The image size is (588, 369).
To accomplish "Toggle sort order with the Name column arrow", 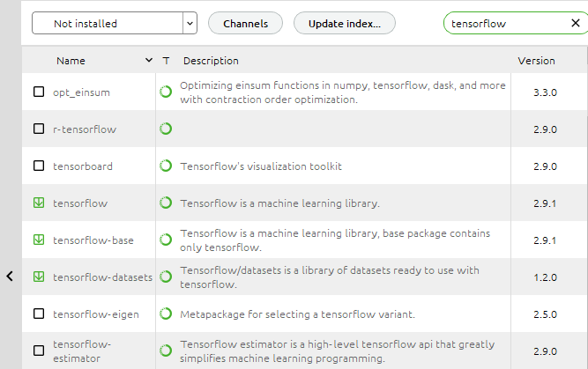I will pyautogui.click(x=149, y=60).
